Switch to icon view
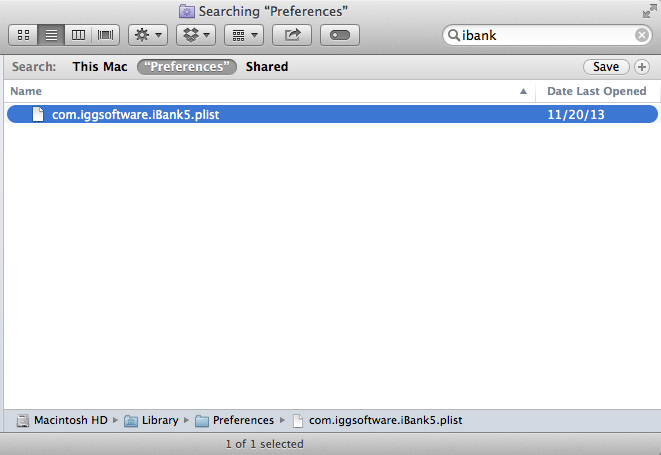This screenshot has height=455, width=661. coord(23,35)
